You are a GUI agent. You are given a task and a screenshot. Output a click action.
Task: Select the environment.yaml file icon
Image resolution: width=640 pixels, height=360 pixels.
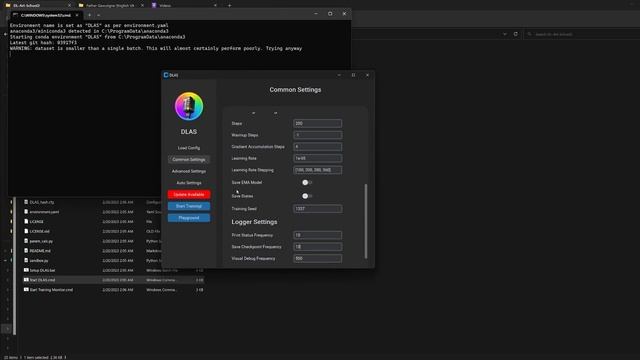point(26,212)
